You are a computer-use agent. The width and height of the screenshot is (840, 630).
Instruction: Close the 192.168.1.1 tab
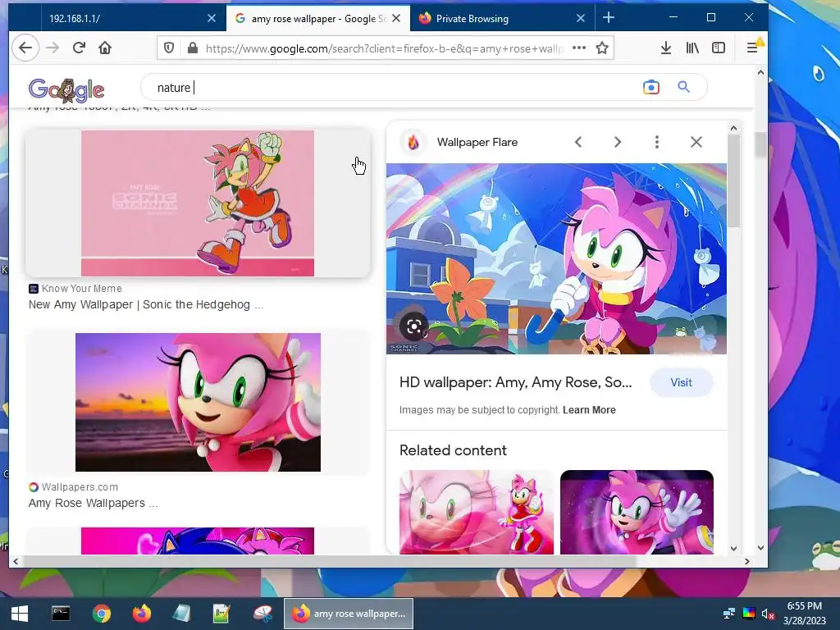click(212, 18)
